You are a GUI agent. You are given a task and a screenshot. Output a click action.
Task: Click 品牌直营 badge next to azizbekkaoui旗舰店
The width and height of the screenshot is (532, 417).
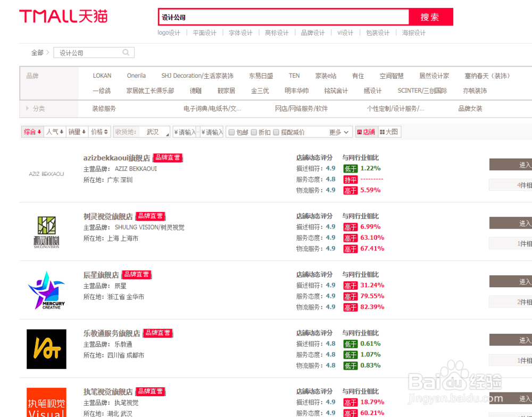[168, 158]
